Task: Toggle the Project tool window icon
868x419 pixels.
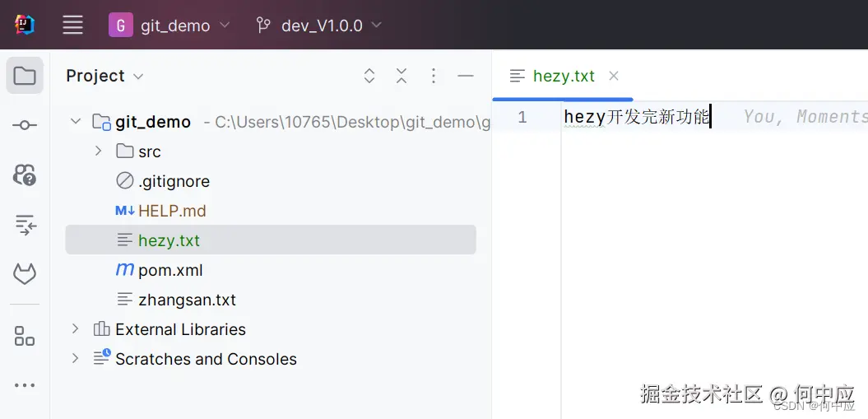Action: tap(25, 77)
